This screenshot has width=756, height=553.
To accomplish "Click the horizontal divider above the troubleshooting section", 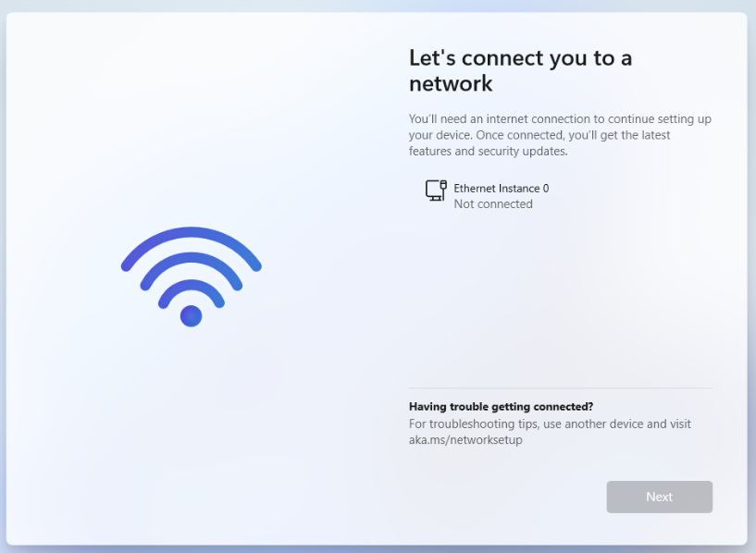I will click(x=560, y=387).
